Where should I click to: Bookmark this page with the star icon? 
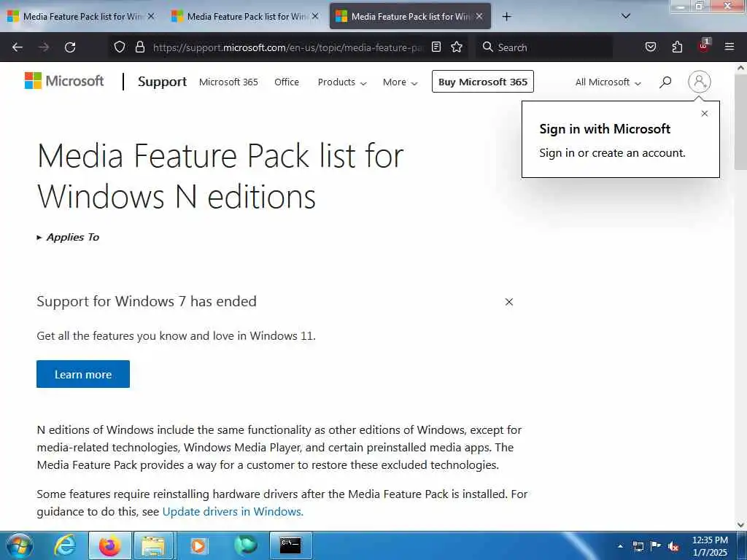click(x=457, y=47)
